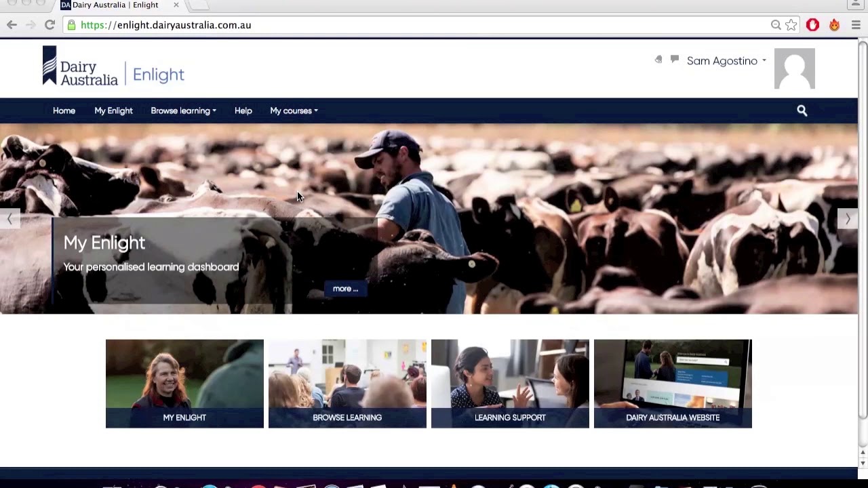Open the DAIRY AUSTRALIA WEBSITE tile
This screenshot has width=868, height=488.
pyautogui.click(x=673, y=384)
